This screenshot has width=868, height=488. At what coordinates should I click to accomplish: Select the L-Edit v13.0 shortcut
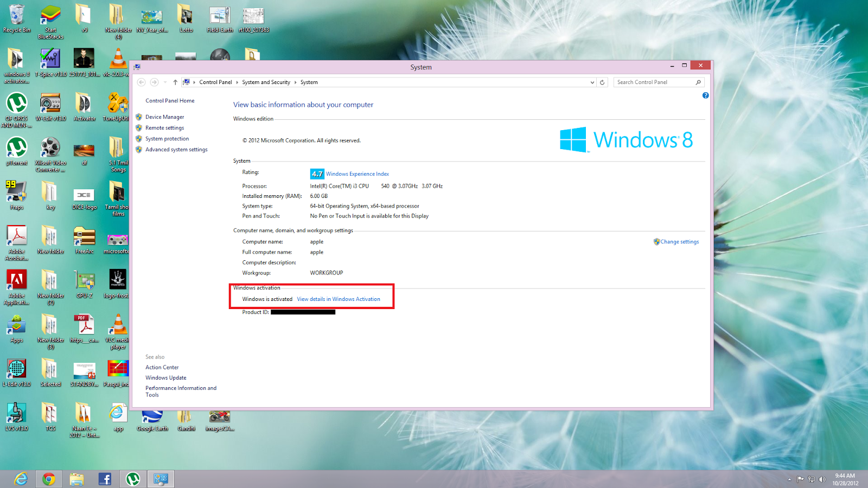click(x=17, y=373)
